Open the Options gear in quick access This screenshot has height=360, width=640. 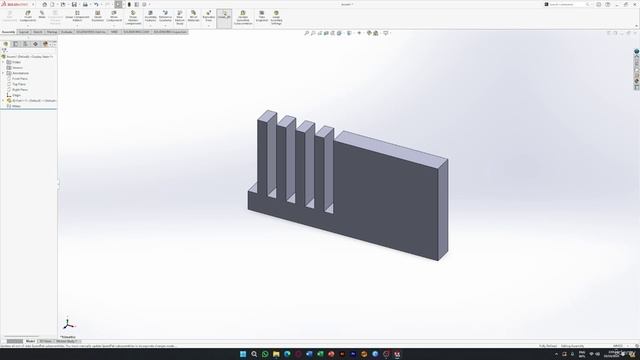tap(144, 4)
